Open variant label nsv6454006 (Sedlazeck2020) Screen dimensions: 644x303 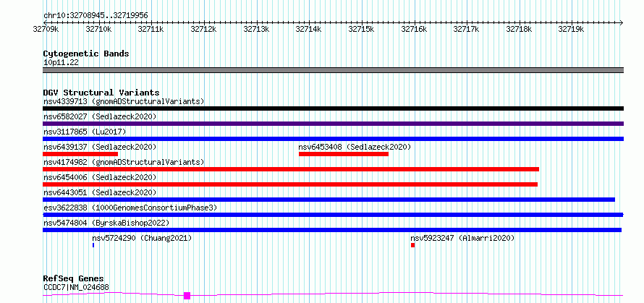[100, 177]
